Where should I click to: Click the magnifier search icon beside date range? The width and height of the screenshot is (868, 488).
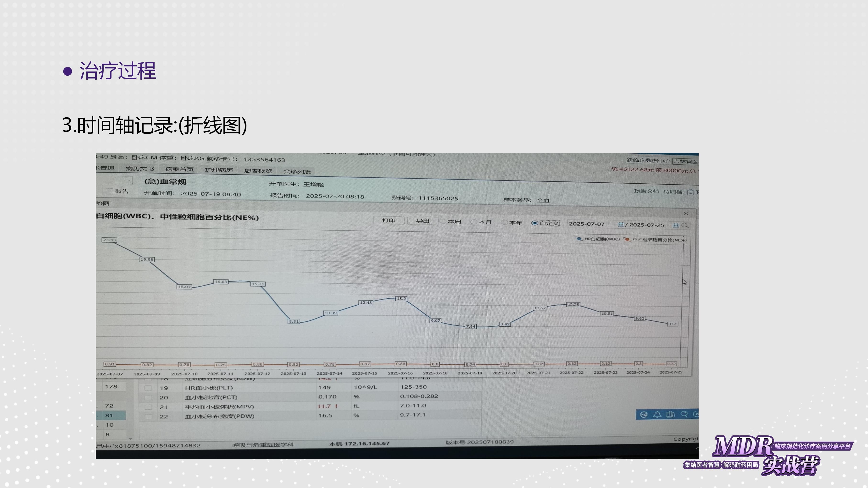685,226
